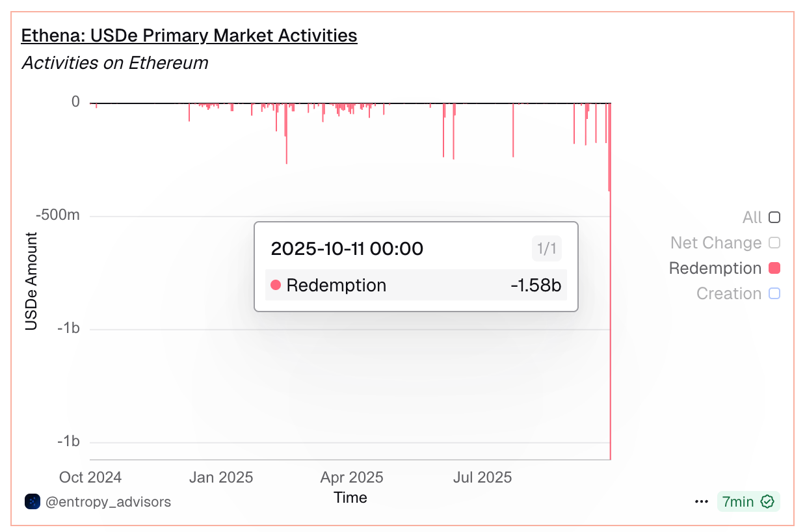Open the Ethena USDe Primary Market Activities title link
The image size is (805, 532).
click(189, 35)
